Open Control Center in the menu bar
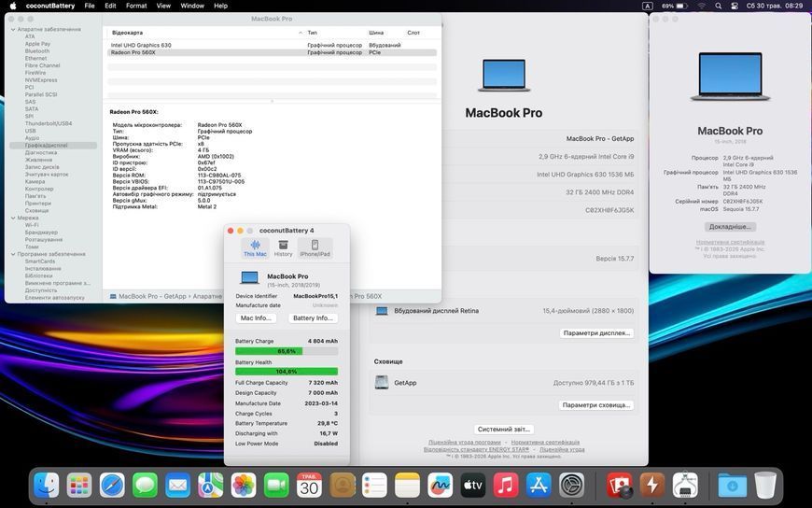This screenshot has width=812, height=508. coord(735,6)
